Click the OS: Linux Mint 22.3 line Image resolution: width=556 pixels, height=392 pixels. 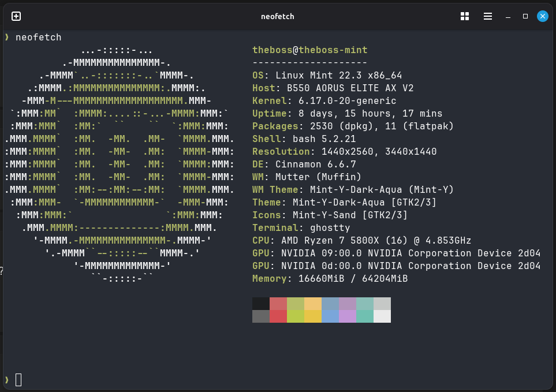click(x=327, y=76)
